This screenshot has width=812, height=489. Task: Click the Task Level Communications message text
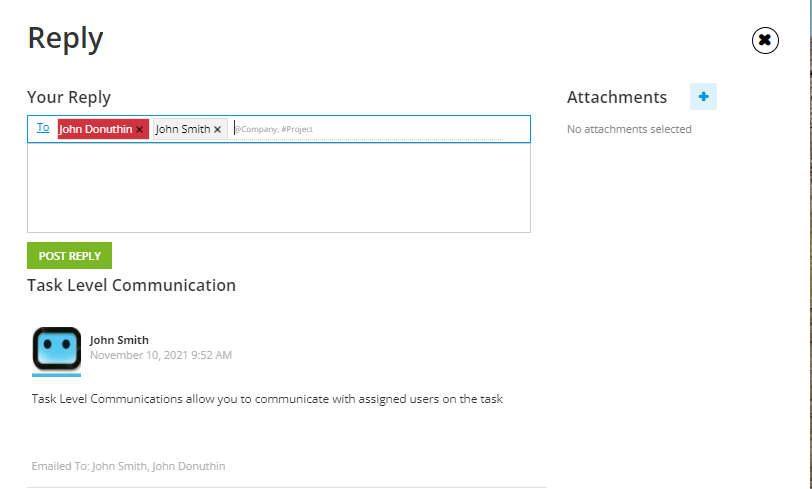click(x=267, y=399)
